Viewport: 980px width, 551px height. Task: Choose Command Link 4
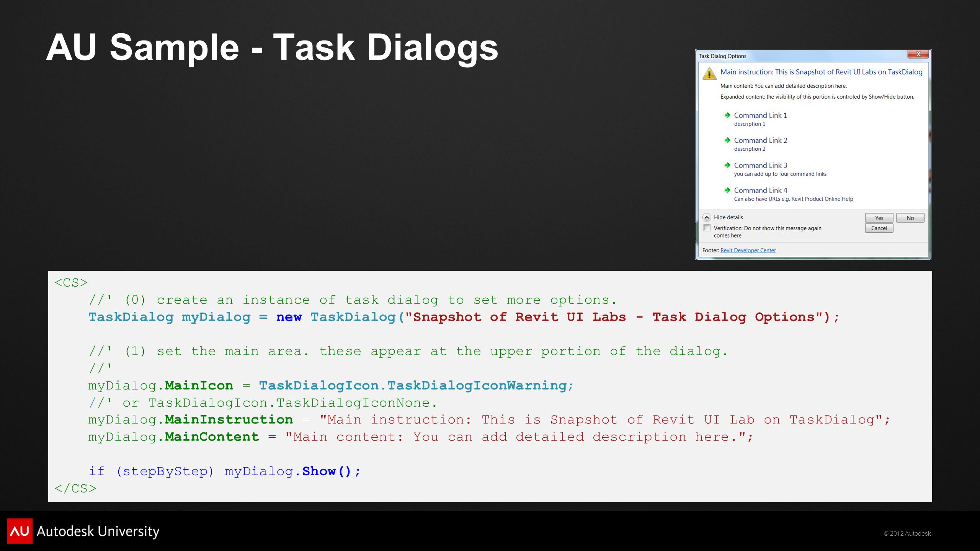pyautogui.click(x=760, y=190)
